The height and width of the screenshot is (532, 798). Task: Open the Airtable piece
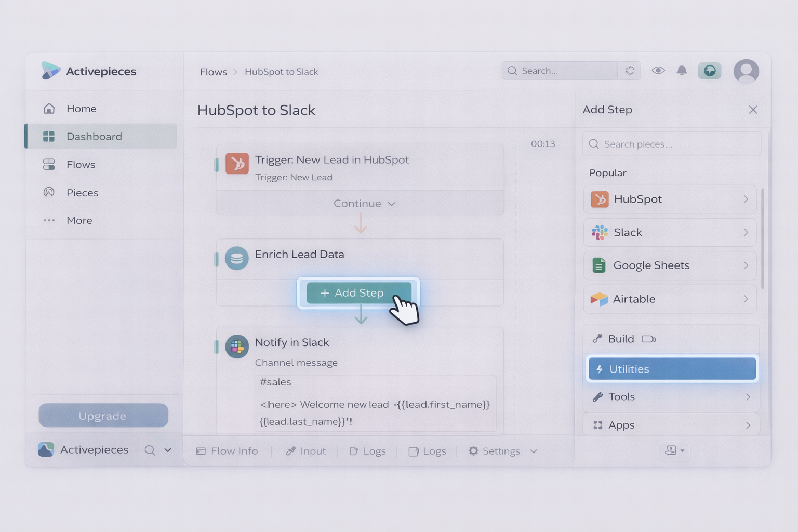click(x=670, y=299)
